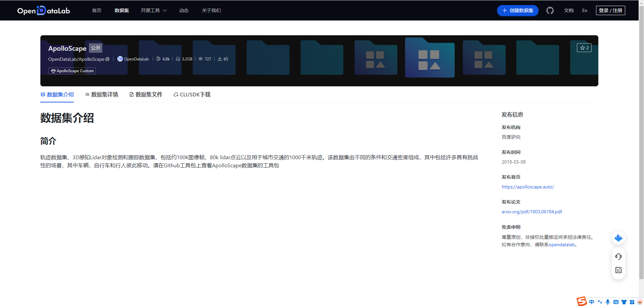Click 登录 / 注册 button
This screenshot has width=644, height=306.
pos(610,10)
